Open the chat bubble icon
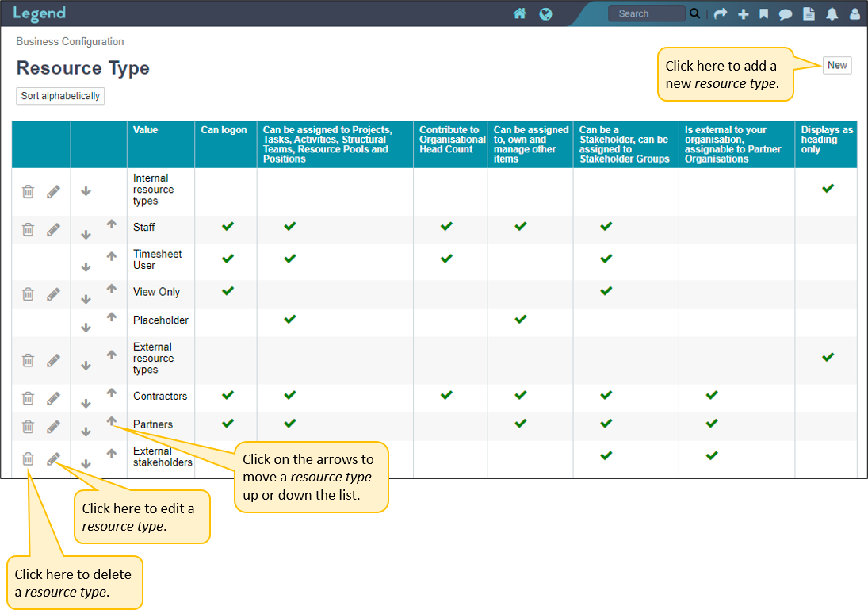 (786, 13)
